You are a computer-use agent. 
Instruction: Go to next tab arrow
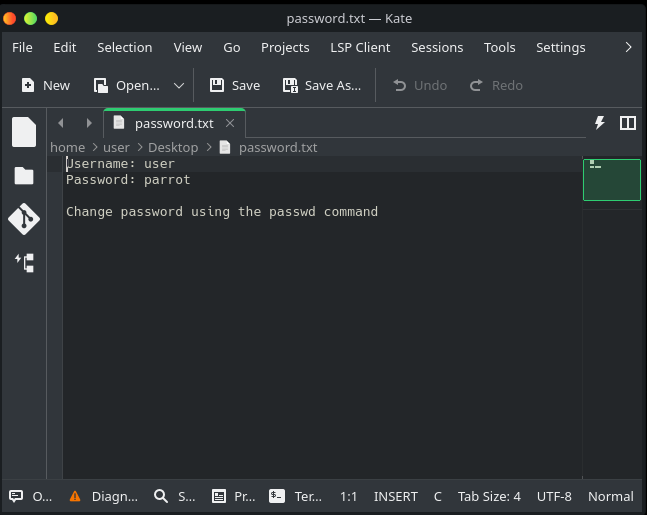89,123
